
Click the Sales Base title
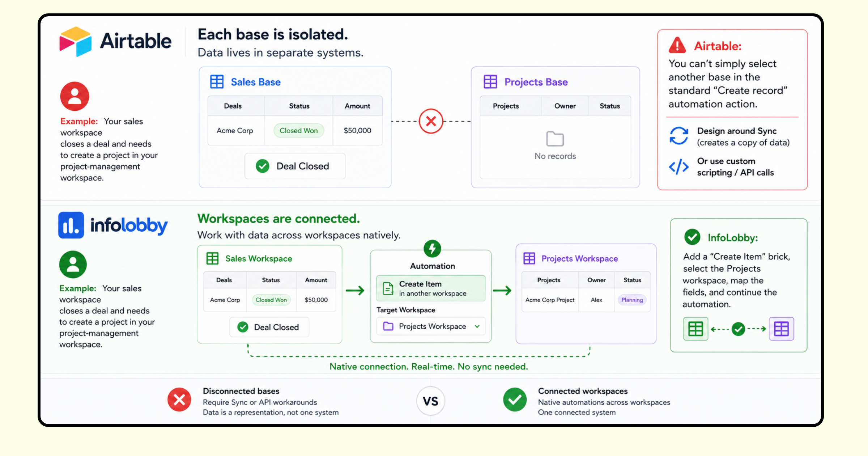256,82
